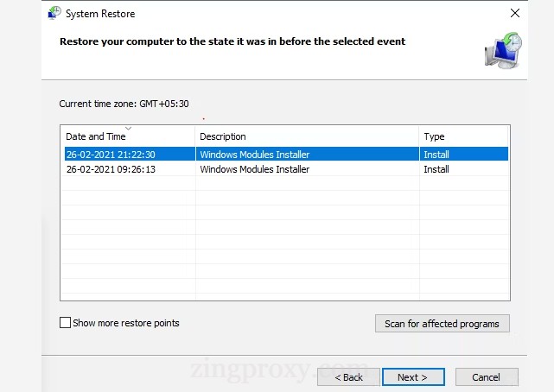
Task: Click the System Restore title bar icon
Action: point(54,13)
